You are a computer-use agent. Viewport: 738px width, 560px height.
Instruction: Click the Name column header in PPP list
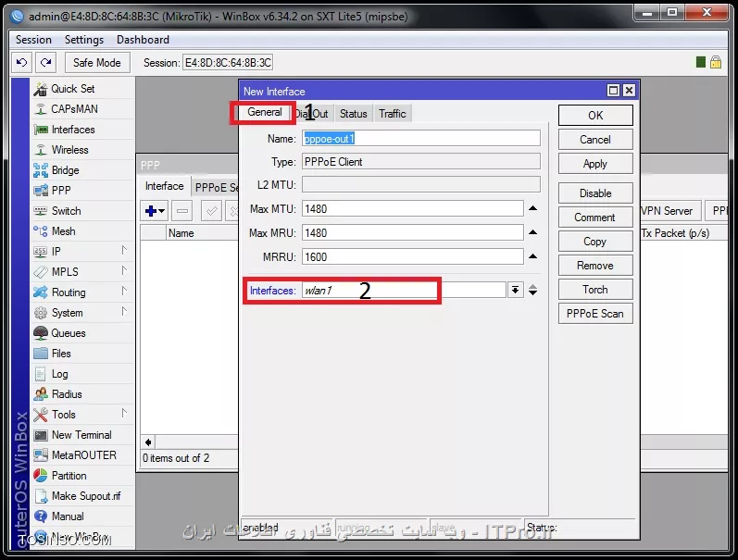203,233
